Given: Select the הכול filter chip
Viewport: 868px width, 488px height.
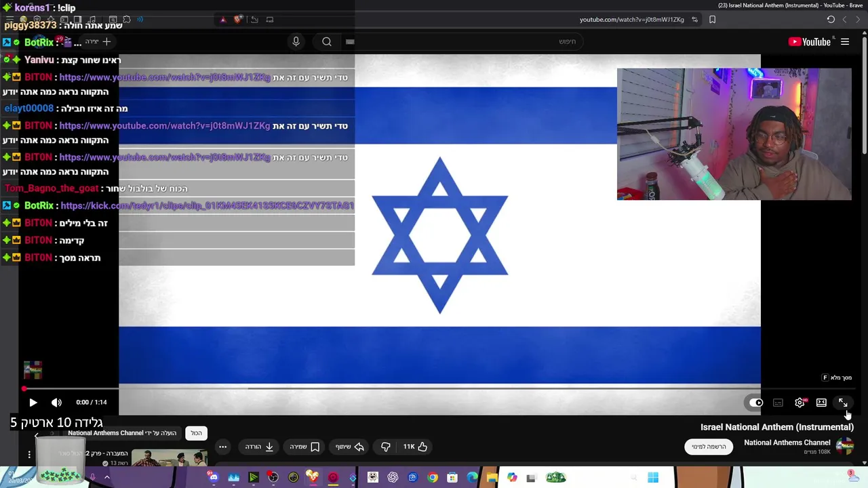Looking at the screenshot, I should [x=197, y=433].
